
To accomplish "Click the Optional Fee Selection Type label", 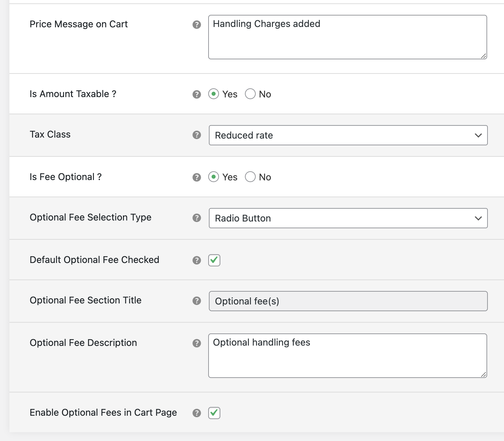I will [x=91, y=217].
